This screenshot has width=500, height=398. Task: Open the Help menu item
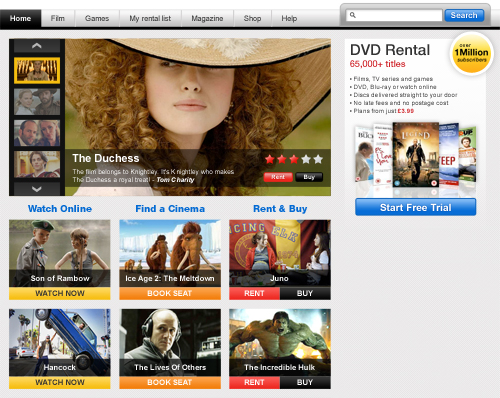pyautogui.click(x=289, y=18)
